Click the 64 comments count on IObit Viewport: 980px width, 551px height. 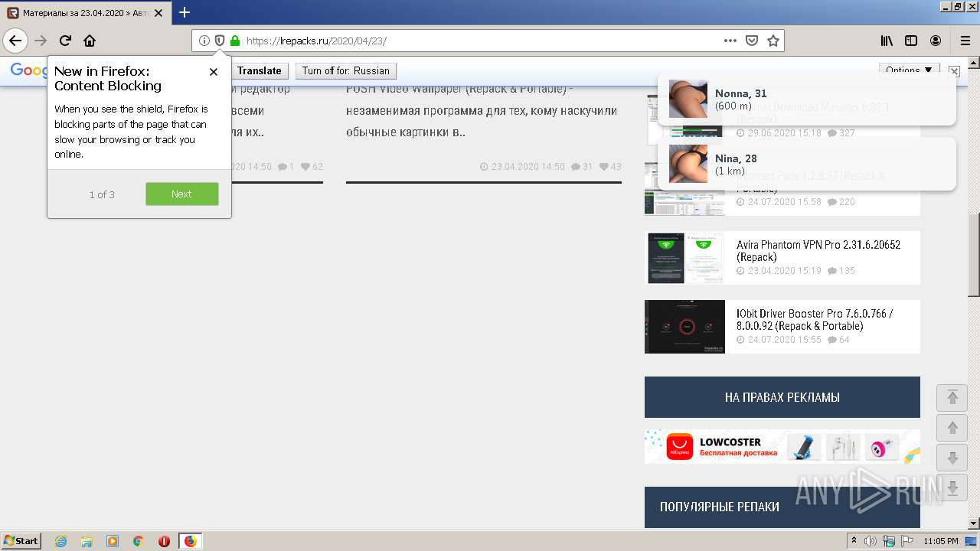coord(838,340)
